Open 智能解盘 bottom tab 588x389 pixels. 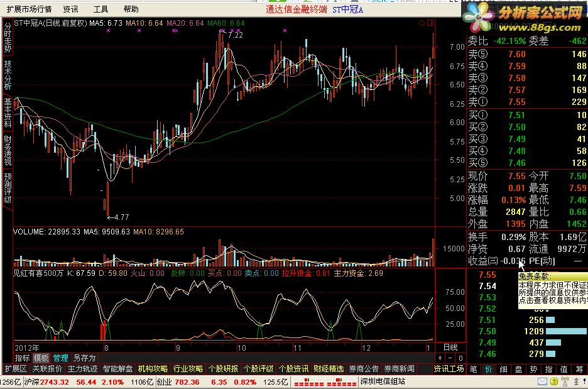117,369
